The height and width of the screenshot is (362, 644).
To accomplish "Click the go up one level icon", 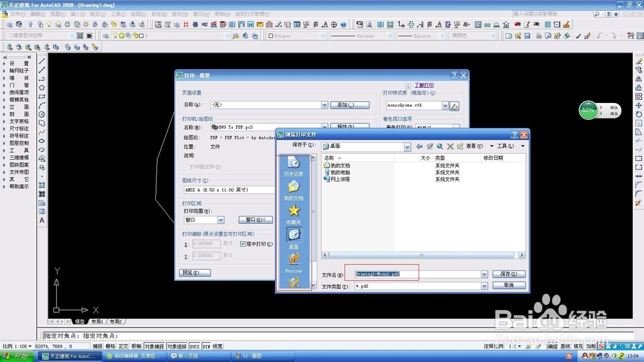I will [x=430, y=146].
